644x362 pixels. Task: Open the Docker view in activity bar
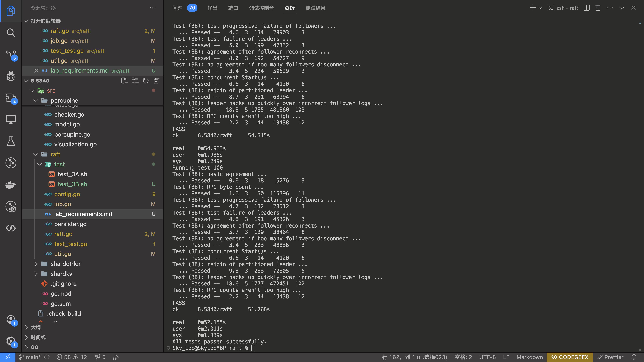[x=11, y=185]
